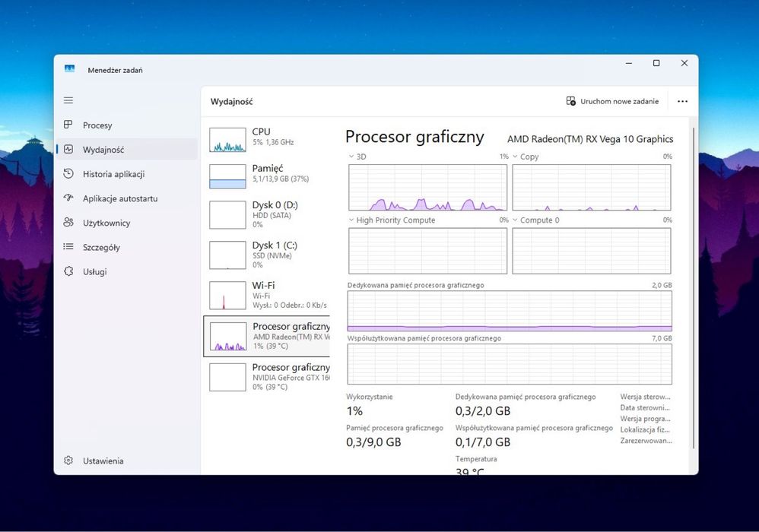Viewport: 759px width, 532px height.
Task: Click the Procesy sidebar icon
Action: 68,125
